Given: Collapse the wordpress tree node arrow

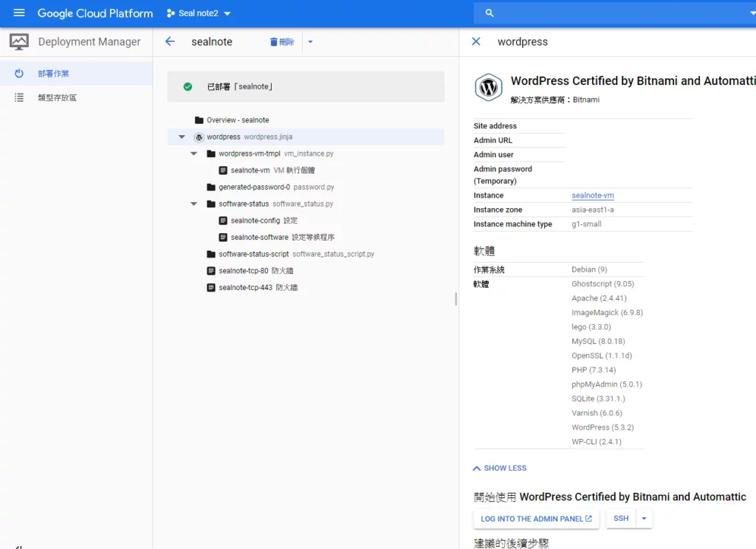Looking at the screenshot, I should click(x=182, y=137).
